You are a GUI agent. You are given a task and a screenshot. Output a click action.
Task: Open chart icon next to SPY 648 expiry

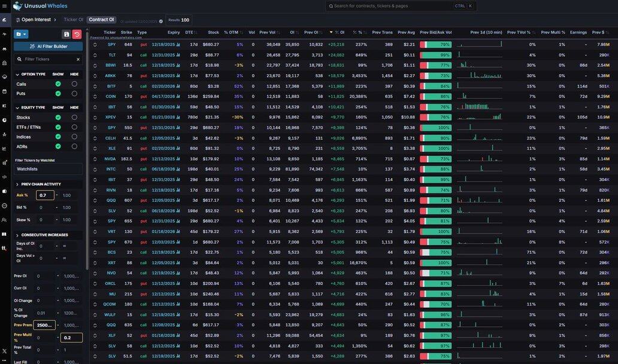(x=178, y=44)
